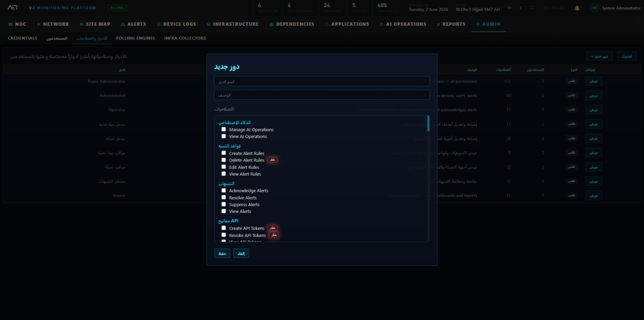Tick the View Alert Rules checkbox
Screen dimensions: 644x320
(x=224, y=174)
